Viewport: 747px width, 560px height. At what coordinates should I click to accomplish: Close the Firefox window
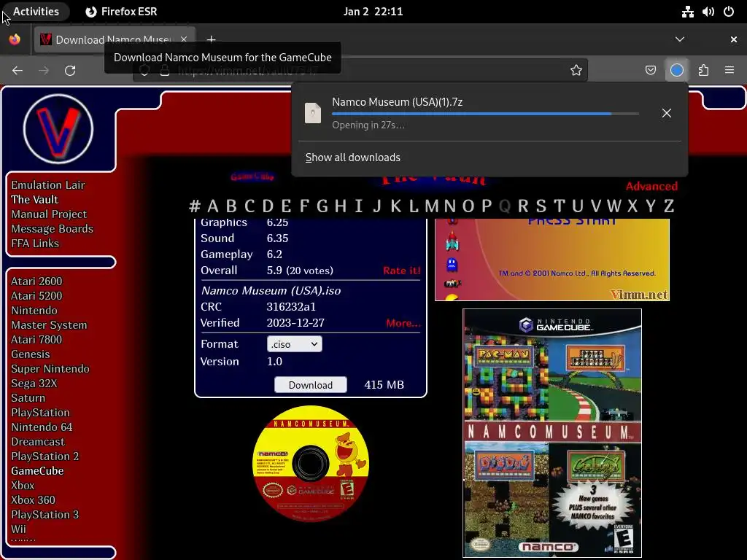pos(734,39)
